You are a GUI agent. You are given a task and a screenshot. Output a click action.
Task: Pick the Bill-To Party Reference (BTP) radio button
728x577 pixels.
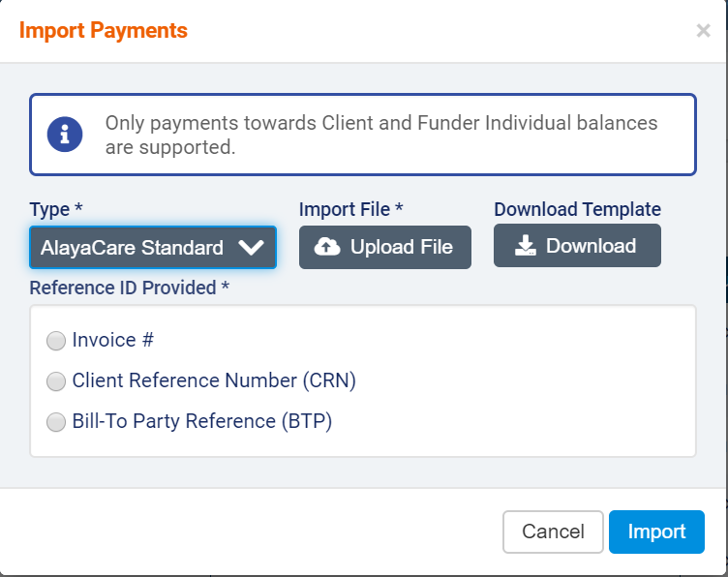(56, 422)
